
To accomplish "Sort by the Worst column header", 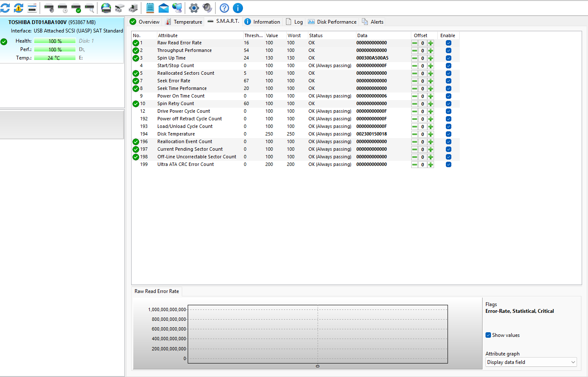I will (297, 35).
